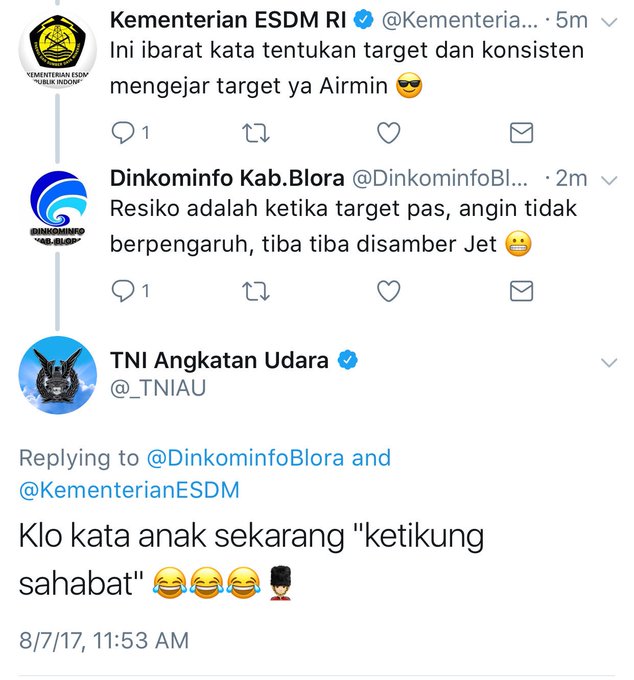Share Dinkominfo tweet via message envelope
The height and width of the screenshot is (680, 634).
tap(521, 291)
